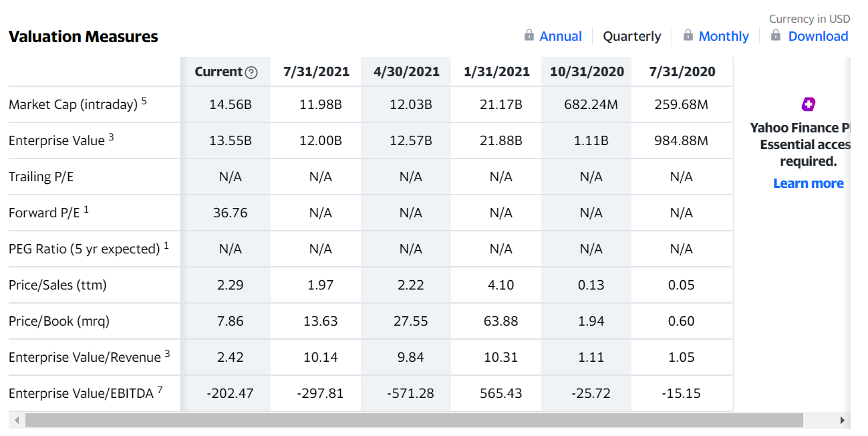The image size is (868, 436).
Task: Click the lock icon beside Annual
Action: [x=529, y=35]
